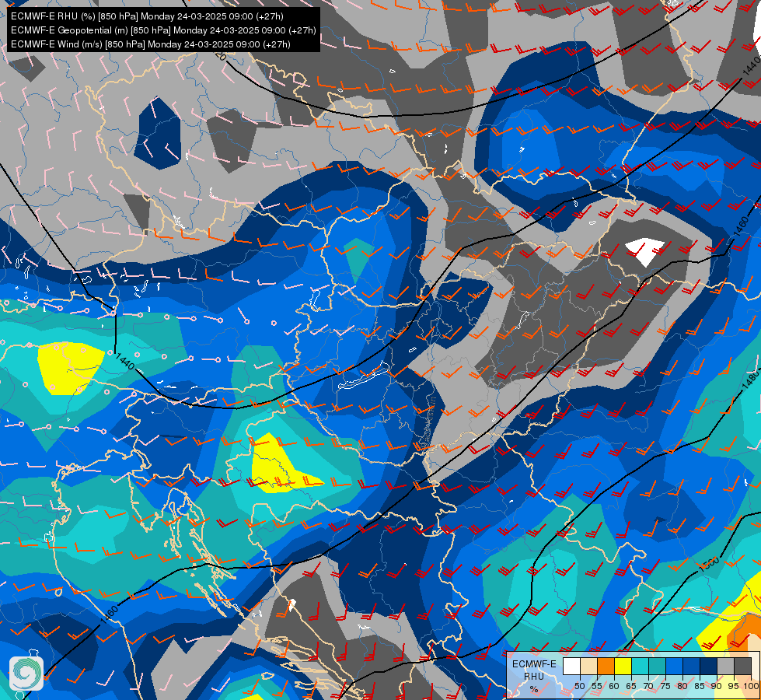Screen dimensions: 761x700
Task: Select the beige 50–55 legend swatch
Action: tap(588, 666)
